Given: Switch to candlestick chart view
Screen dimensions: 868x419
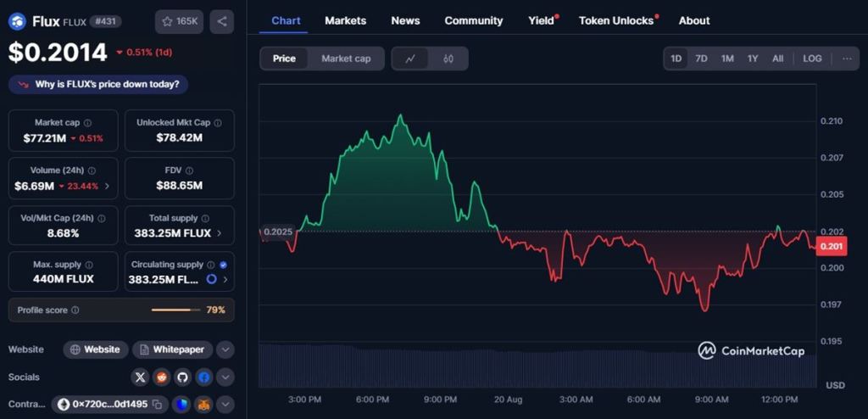Looking at the screenshot, I should [448, 59].
